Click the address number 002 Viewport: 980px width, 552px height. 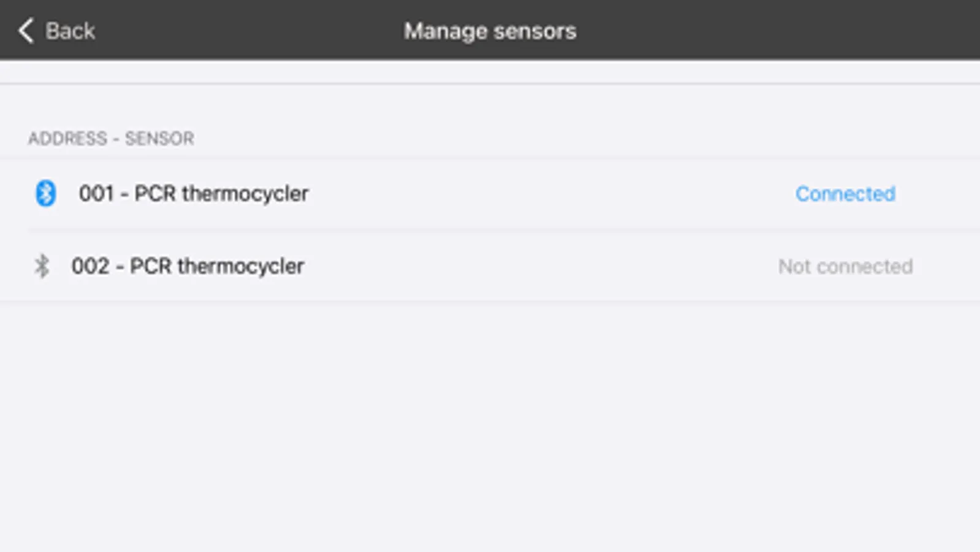[90, 266]
